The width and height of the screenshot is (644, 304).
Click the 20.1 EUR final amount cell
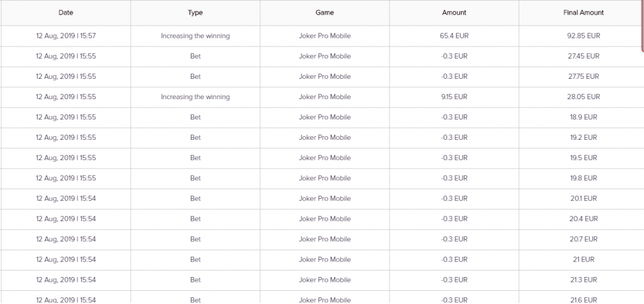pyautogui.click(x=583, y=198)
